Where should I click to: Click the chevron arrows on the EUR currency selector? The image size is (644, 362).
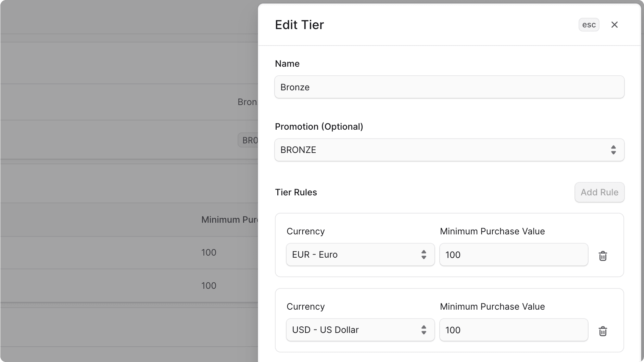[424, 255]
